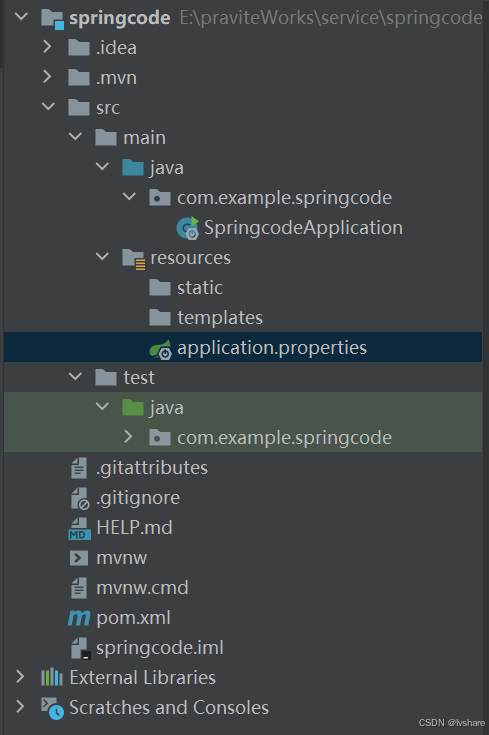Image resolution: width=489 pixels, height=735 pixels.
Task: Select the Scratches and Consoles label
Action: (169, 708)
